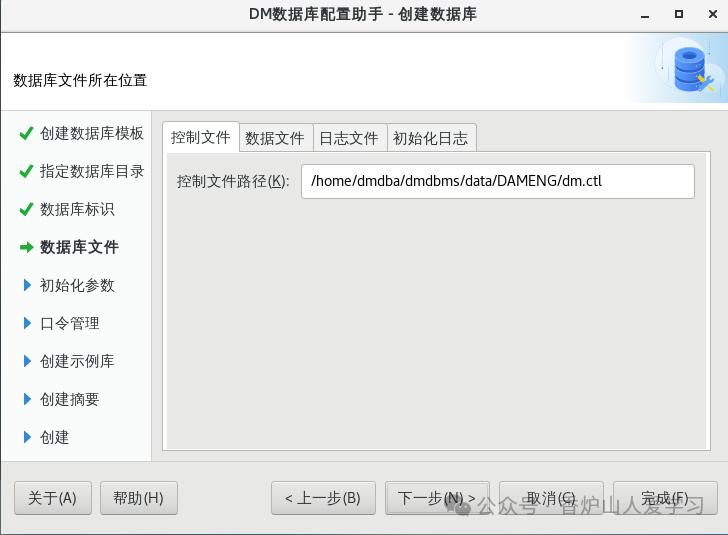Maximize the DM数据库配置助手 window
728x535 pixels.
[679, 14]
